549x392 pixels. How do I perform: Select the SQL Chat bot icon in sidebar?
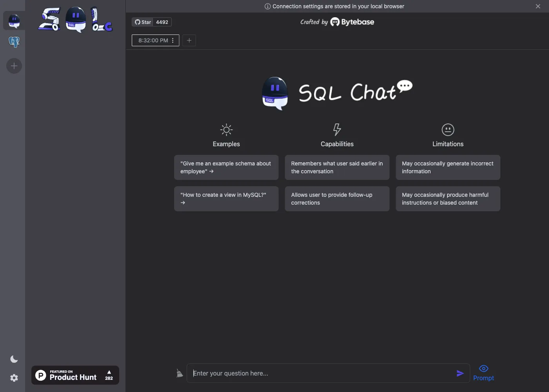(x=14, y=21)
